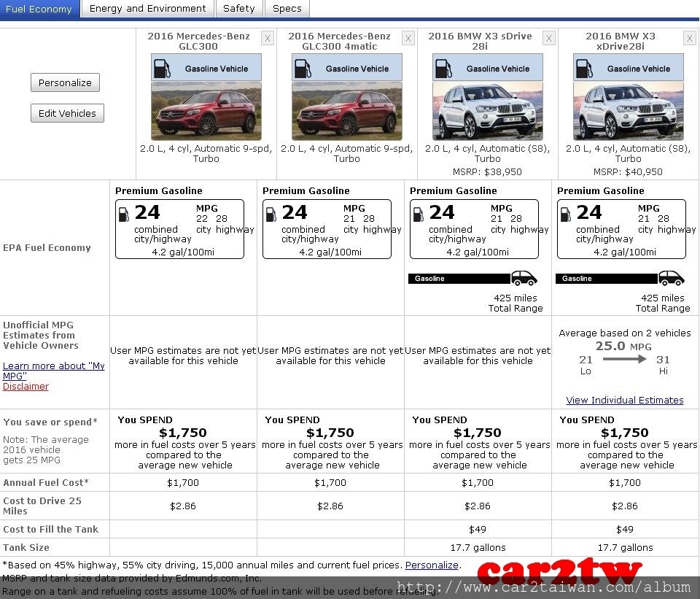Click the Annual Fuel Cost row label
700x599 pixels.
coord(46,483)
